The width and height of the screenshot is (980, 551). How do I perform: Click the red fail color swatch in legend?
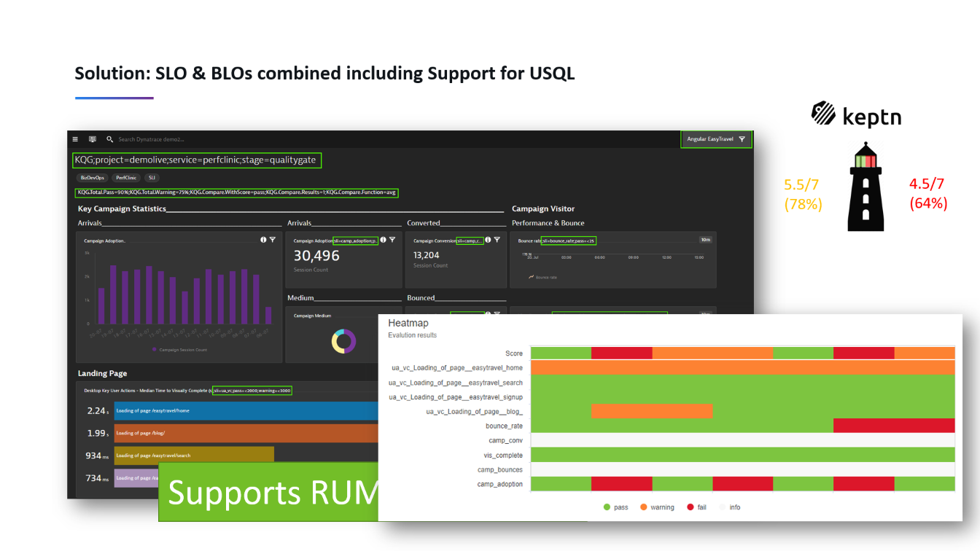point(691,507)
